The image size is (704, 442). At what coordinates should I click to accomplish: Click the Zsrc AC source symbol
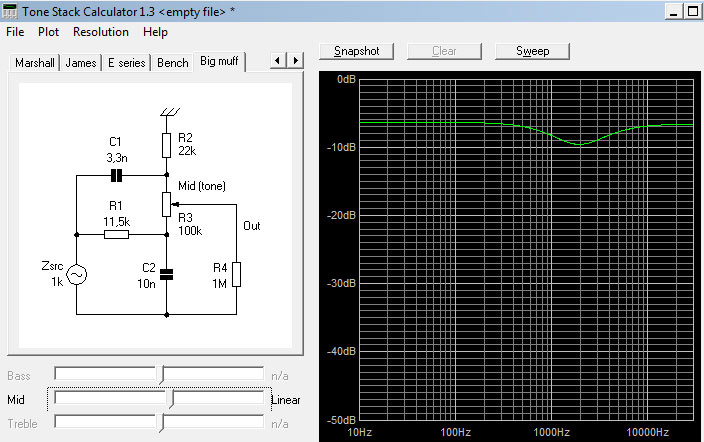[77, 274]
